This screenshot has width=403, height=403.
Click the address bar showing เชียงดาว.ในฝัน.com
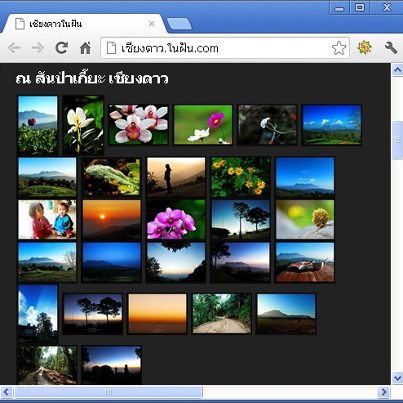[225, 48]
